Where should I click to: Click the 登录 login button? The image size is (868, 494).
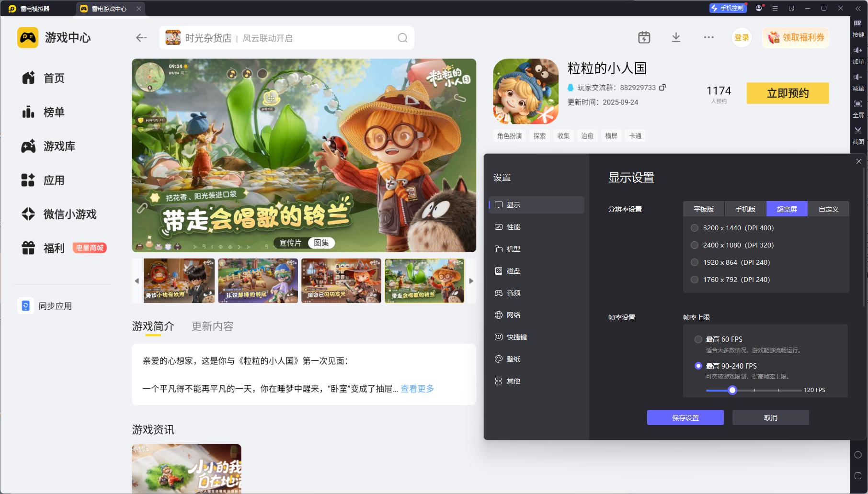[742, 38]
